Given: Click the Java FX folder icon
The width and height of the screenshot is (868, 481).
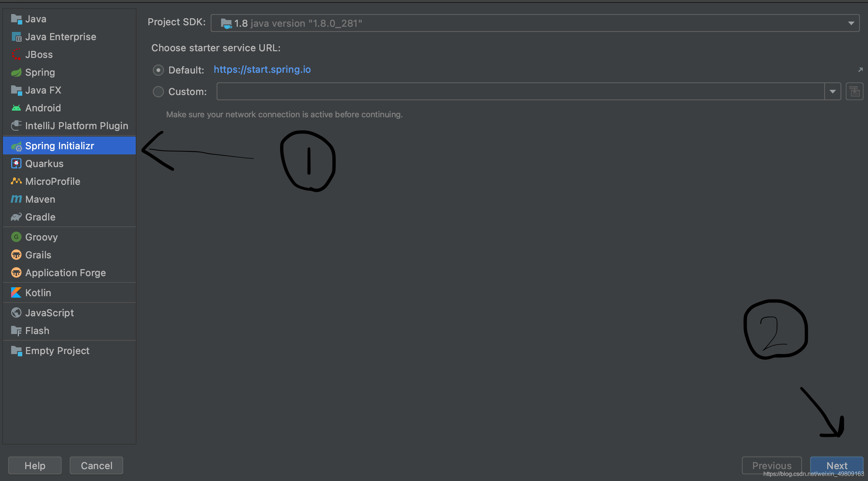Looking at the screenshot, I should point(16,90).
